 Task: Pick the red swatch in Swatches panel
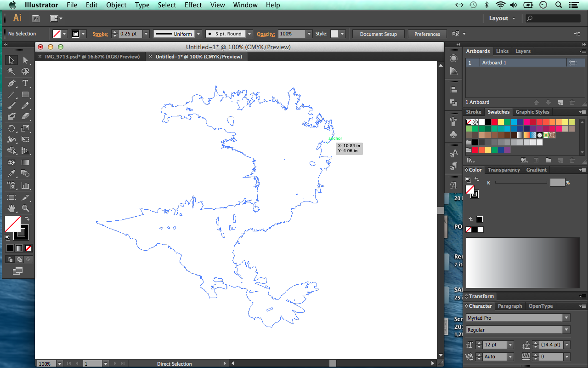(494, 122)
